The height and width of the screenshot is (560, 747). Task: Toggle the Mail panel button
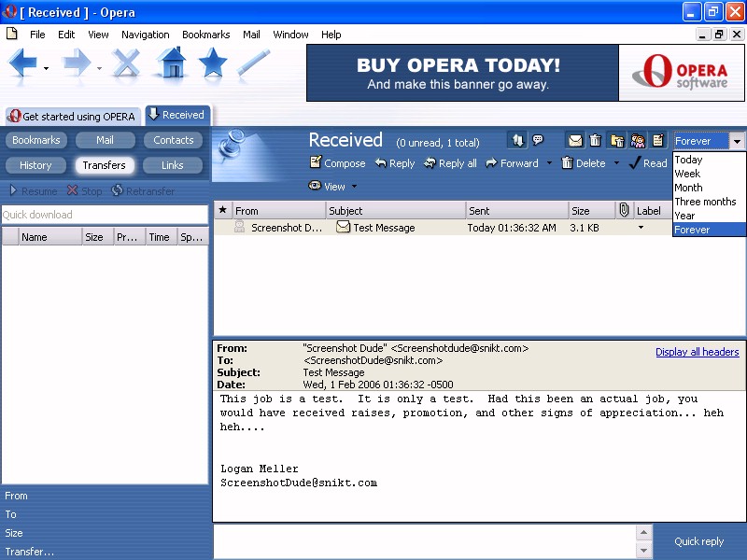(x=105, y=140)
